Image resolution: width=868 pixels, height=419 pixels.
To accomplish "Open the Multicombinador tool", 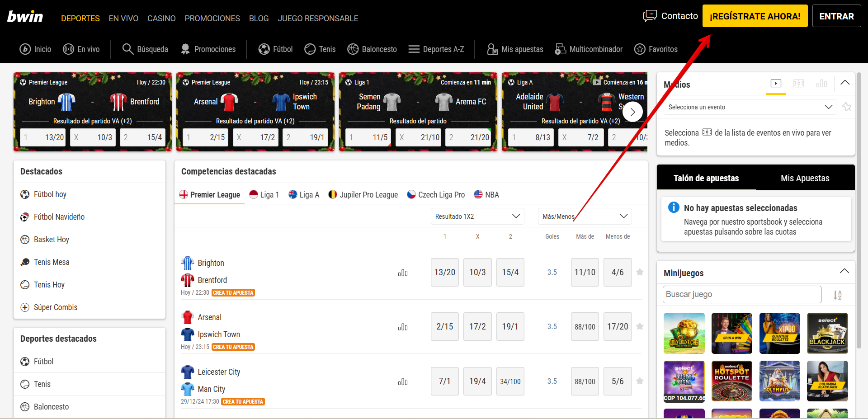I will pos(589,49).
